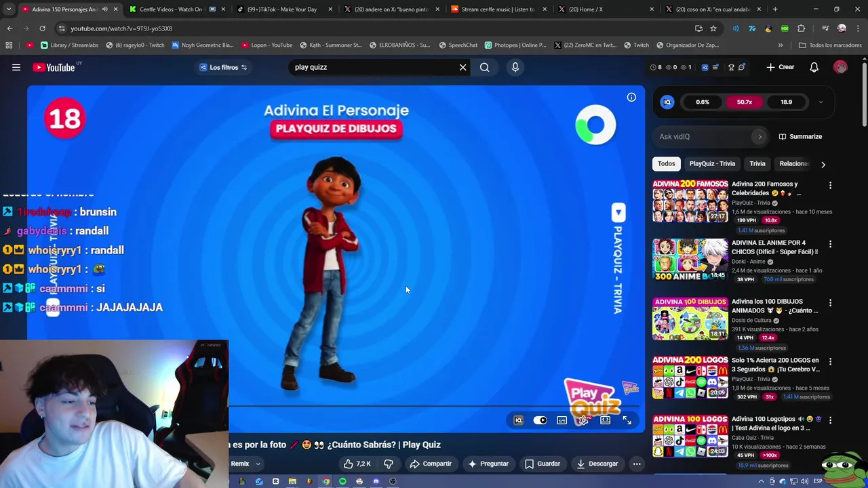Select the Relacionados chip
Screen dimensions: 868x488
pyautogui.click(x=794, y=163)
